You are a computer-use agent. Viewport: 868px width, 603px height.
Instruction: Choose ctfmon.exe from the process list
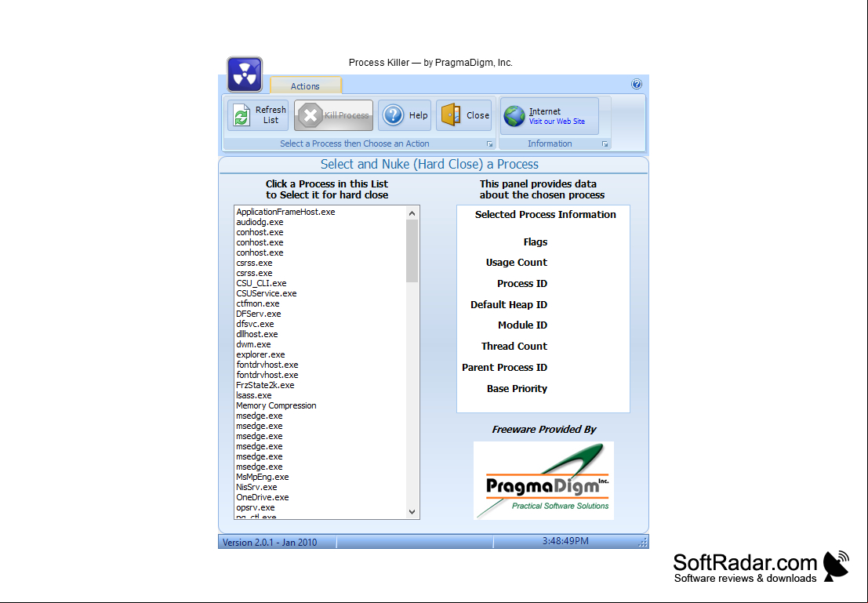click(x=258, y=303)
